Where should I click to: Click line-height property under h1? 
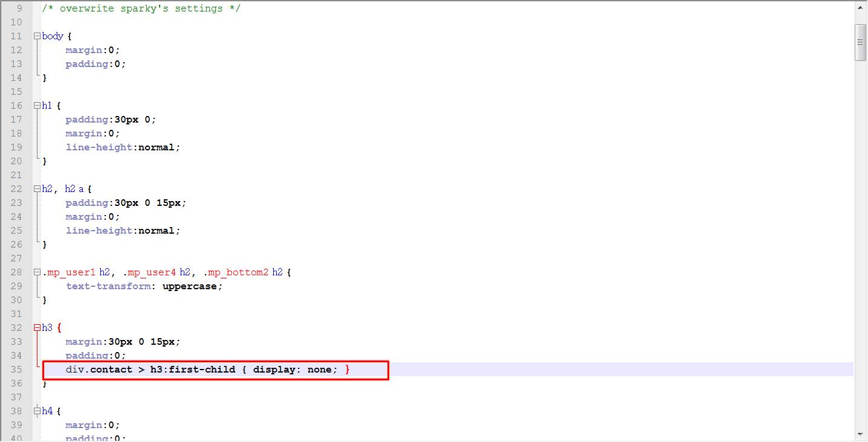[x=99, y=147]
